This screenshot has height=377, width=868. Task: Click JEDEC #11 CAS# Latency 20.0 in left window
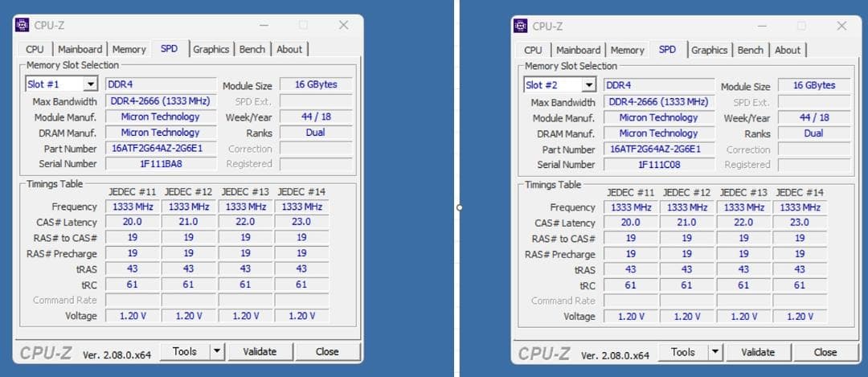click(133, 221)
